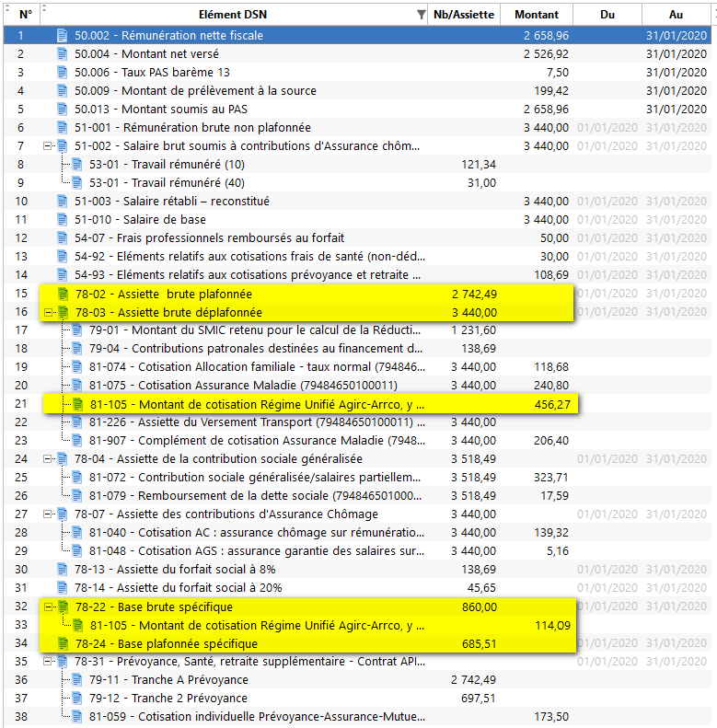Screen dimensions: 717x728
Task: Collapse 78-03 Assiette brute déplafonnée node
Action: 48,313
